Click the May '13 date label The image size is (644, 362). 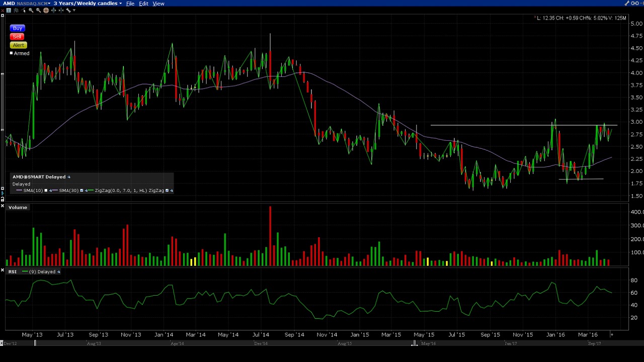point(32,335)
